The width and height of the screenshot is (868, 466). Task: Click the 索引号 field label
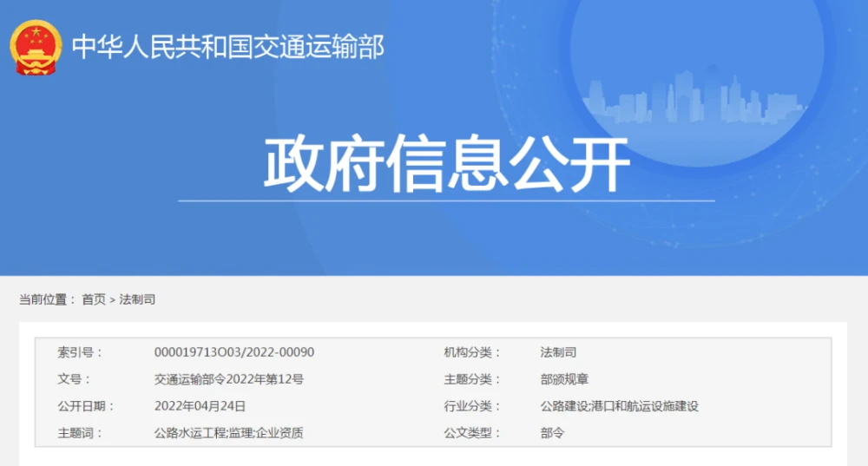click(x=80, y=352)
